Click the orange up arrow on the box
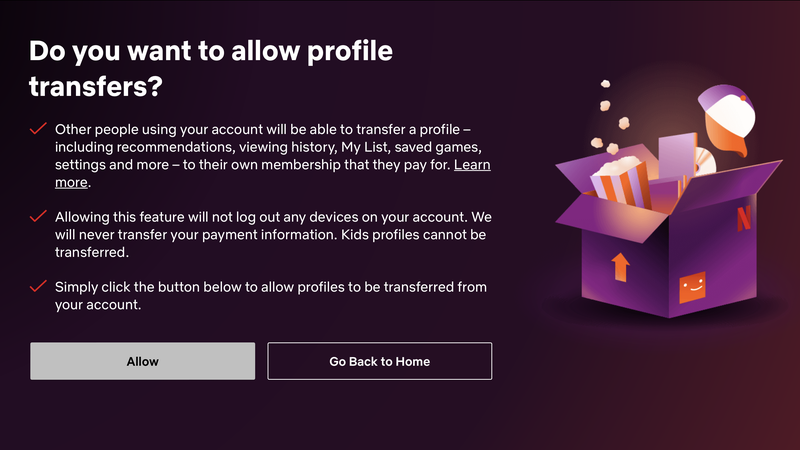 (620, 267)
